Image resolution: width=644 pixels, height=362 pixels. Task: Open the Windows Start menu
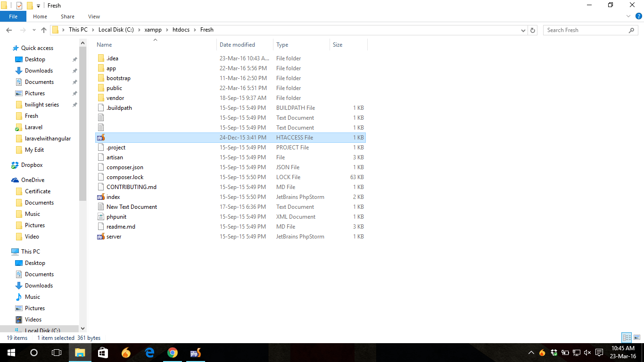coord(11,353)
